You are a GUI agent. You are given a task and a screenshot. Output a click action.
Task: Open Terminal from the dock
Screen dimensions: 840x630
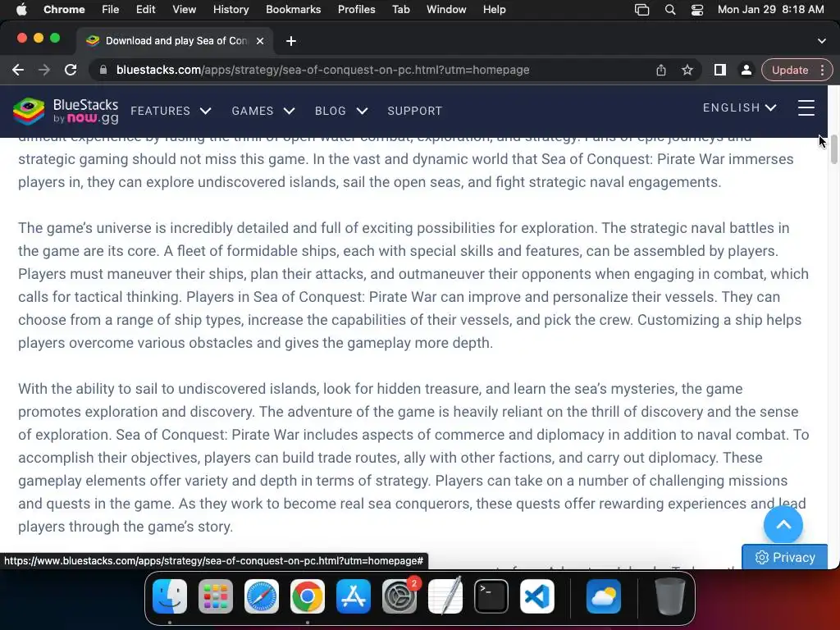(x=491, y=596)
